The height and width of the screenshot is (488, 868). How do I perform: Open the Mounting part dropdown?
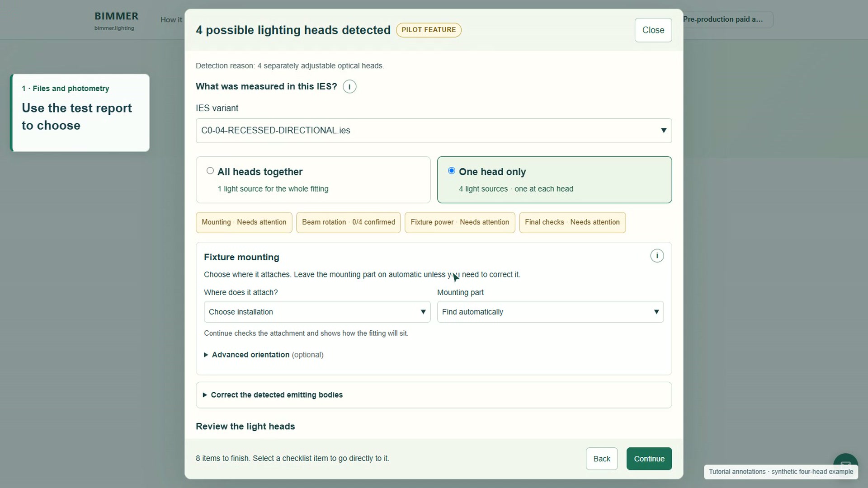coord(550,312)
